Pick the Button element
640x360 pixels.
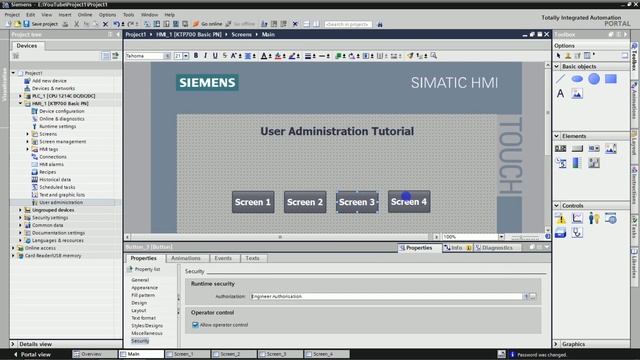click(x=577, y=149)
